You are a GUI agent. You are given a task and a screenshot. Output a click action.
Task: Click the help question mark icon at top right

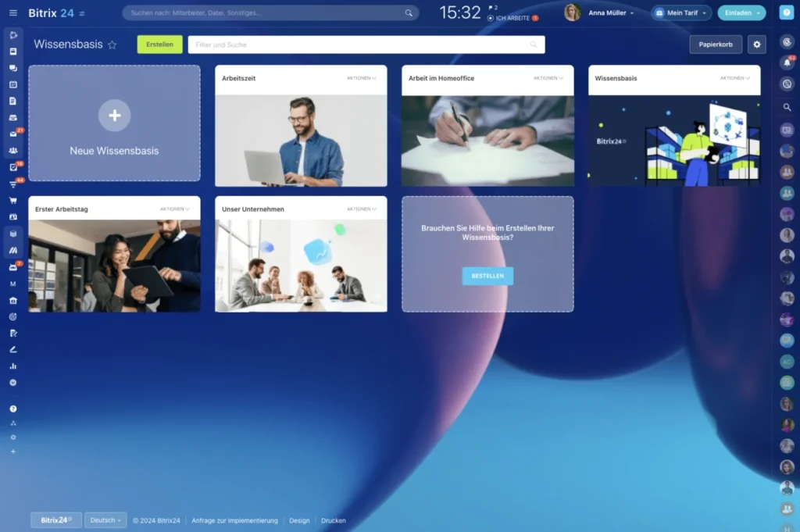pos(786,12)
